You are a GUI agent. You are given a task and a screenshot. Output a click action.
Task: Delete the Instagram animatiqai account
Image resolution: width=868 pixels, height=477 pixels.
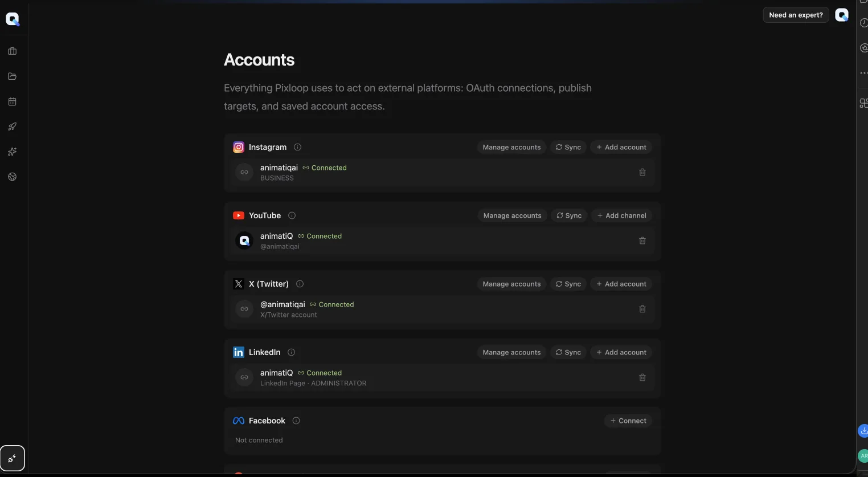642,172
